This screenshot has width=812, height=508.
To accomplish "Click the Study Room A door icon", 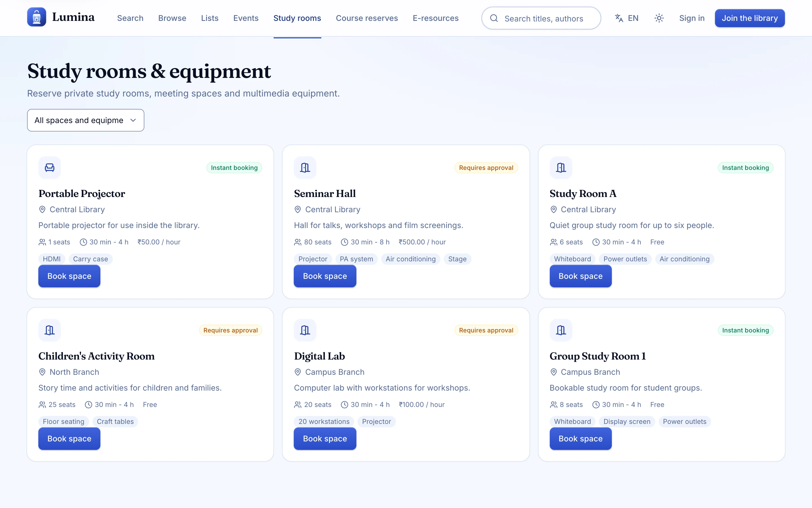I will (x=561, y=168).
